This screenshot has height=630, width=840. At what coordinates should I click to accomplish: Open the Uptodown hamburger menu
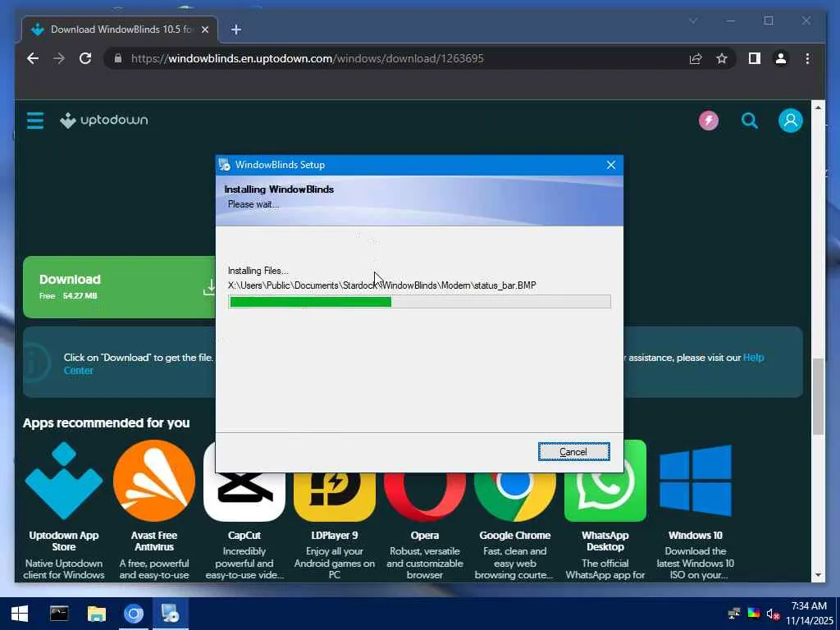[35, 121]
